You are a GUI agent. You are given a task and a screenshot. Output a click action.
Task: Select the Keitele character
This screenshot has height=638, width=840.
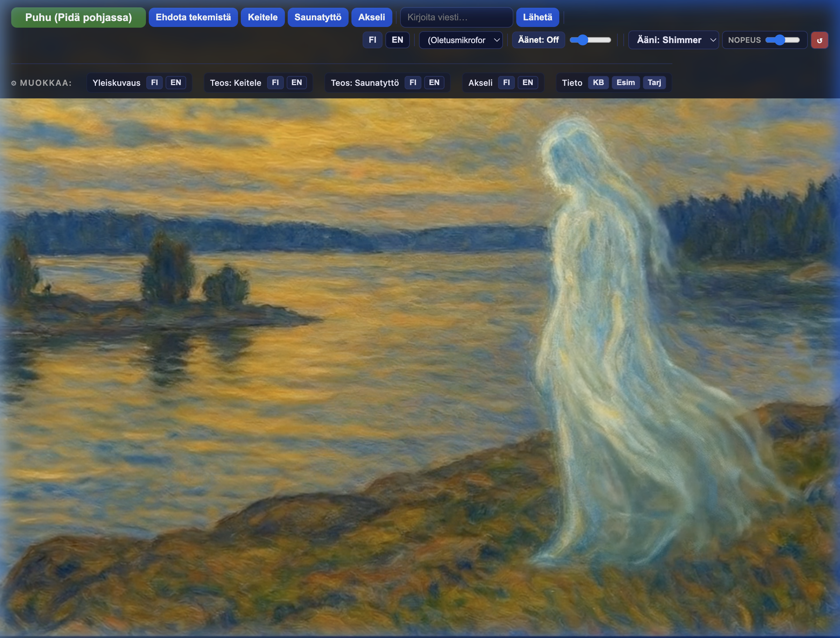[x=262, y=17]
